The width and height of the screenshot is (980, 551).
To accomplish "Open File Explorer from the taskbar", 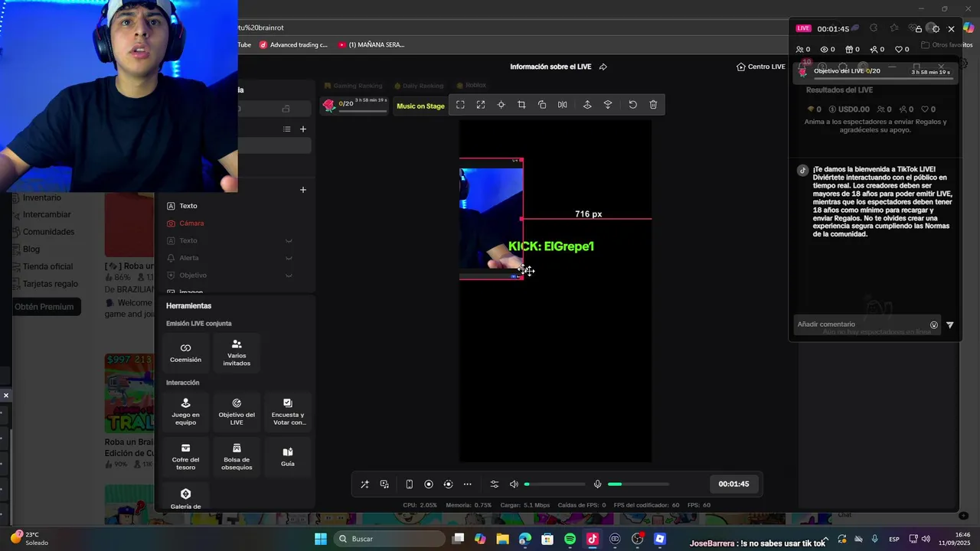I will (502, 539).
